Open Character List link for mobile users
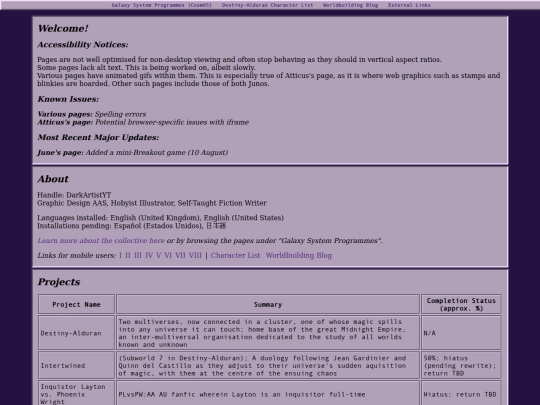 (235, 256)
